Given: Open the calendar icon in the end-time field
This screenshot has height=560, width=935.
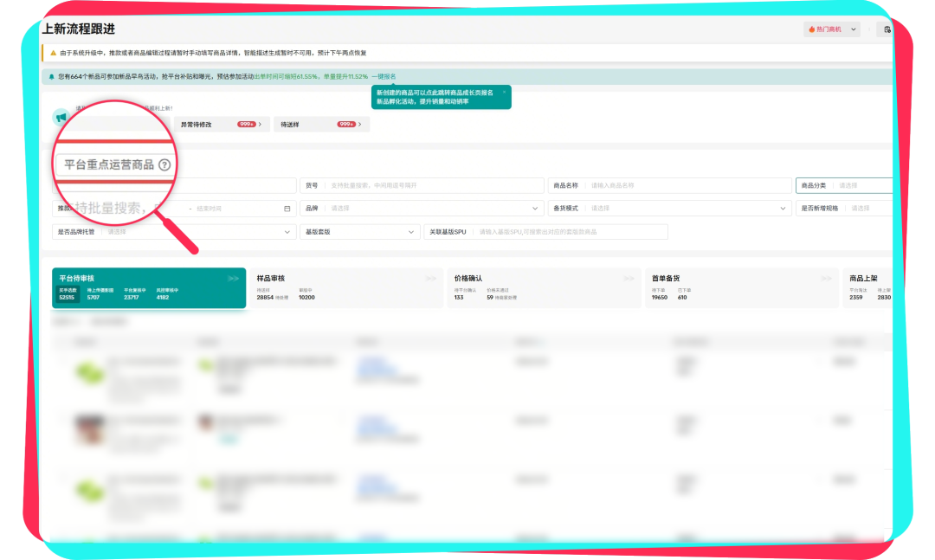Looking at the screenshot, I should [287, 208].
